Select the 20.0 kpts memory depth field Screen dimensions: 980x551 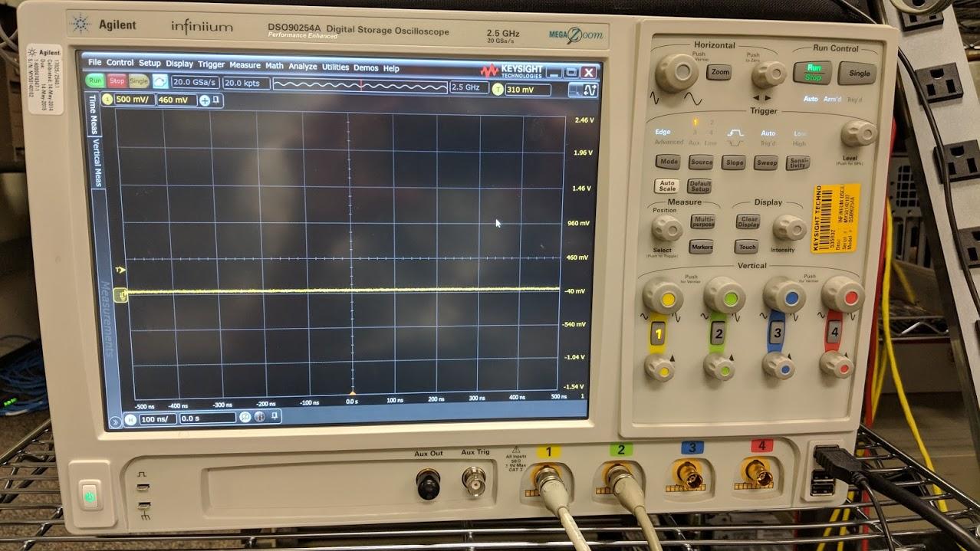coord(245,84)
